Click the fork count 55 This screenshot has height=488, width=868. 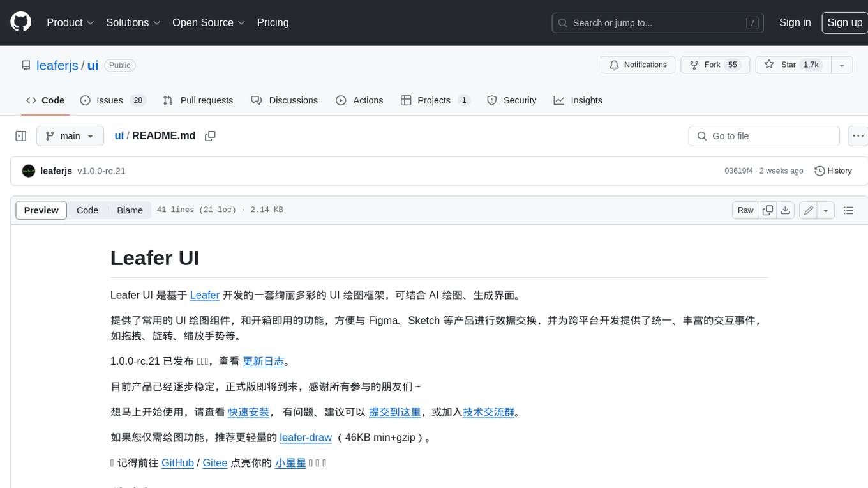point(733,65)
